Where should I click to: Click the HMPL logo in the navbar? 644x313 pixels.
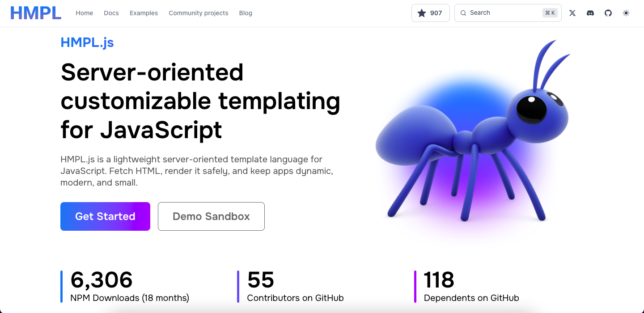[36, 13]
